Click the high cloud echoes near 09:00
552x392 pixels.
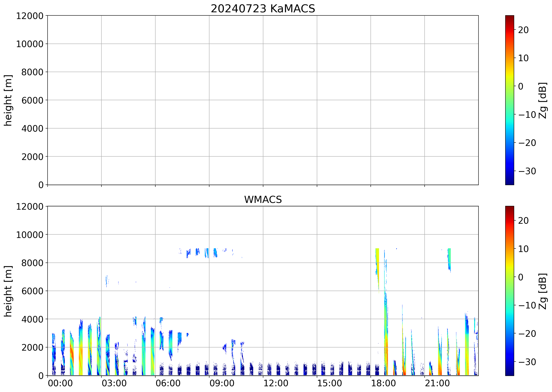pyautogui.click(x=215, y=252)
